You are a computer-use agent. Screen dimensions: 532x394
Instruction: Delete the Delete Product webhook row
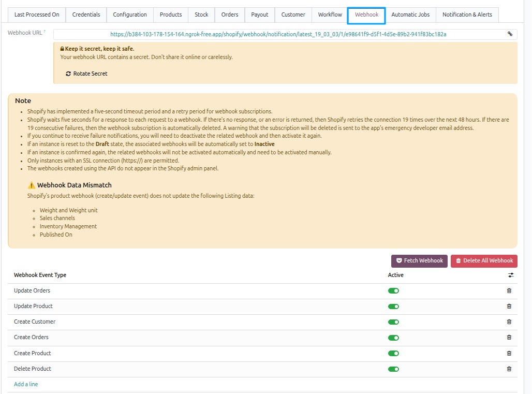509,369
